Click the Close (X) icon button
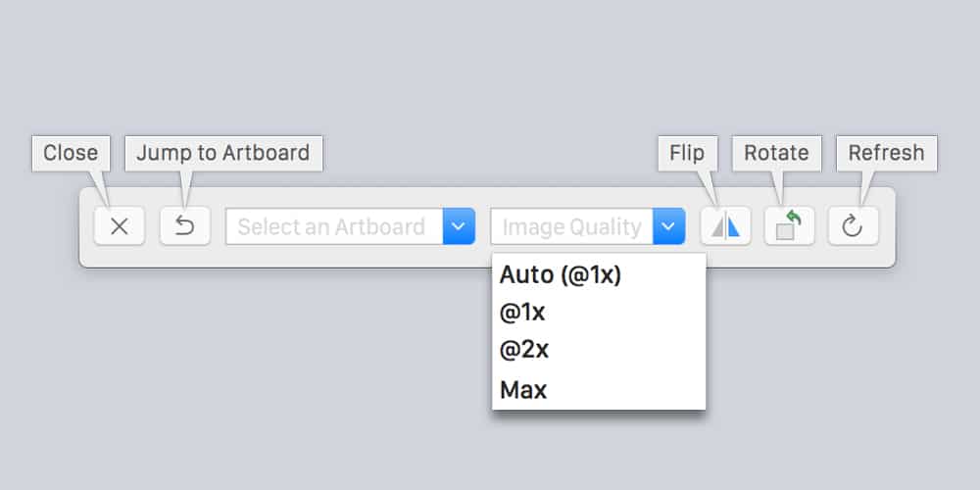Viewport: 980px width, 490px height. tap(120, 226)
